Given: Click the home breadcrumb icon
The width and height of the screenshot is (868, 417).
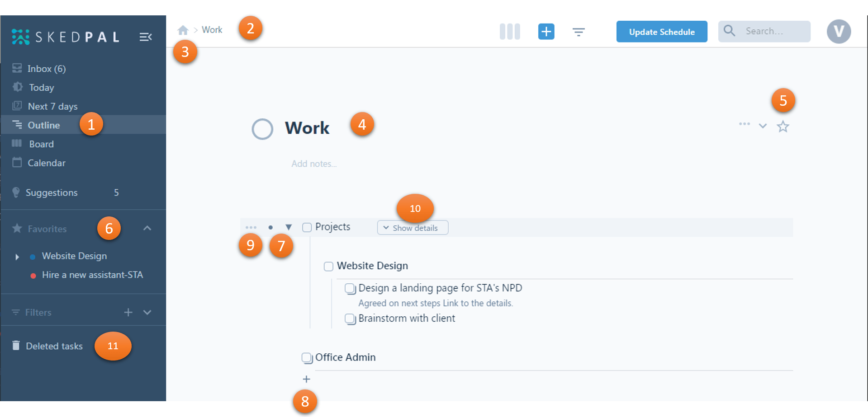Looking at the screenshot, I should (x=183, y=30).
